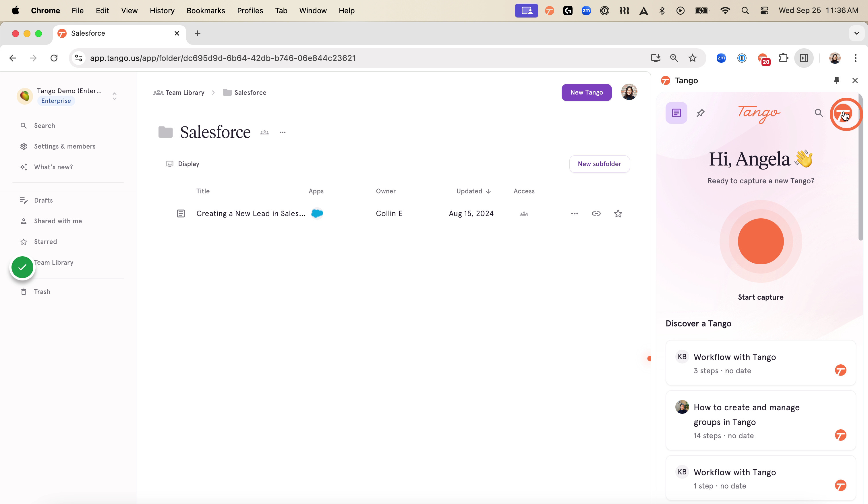The width and height of the screenshot is (868, 504).
Task: Open Salesforce folder more options menu
Action: [x=283, y=132]
